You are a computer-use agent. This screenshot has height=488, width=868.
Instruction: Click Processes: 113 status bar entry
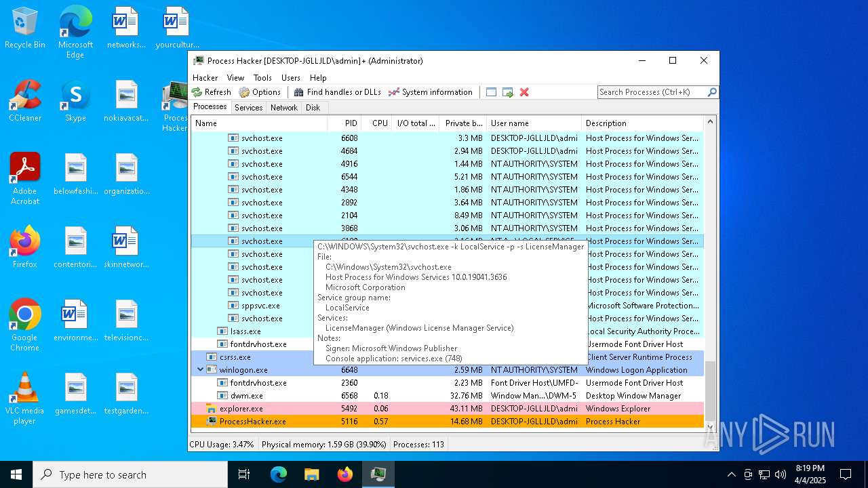(x=418, y=445)
